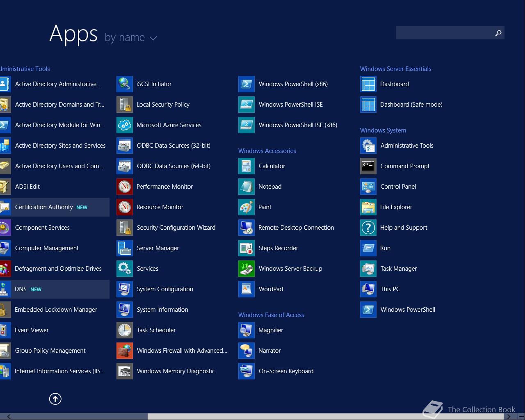The image size is (525, 420).
Task: Select the Windows System group header
Action: [383, 130]
